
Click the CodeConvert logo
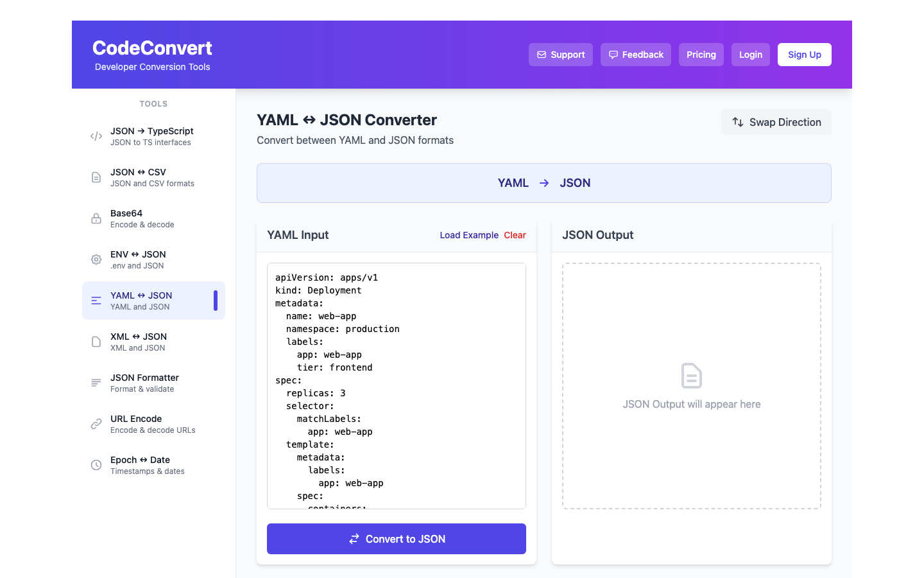pyautogui.click(x=152, y=48)
